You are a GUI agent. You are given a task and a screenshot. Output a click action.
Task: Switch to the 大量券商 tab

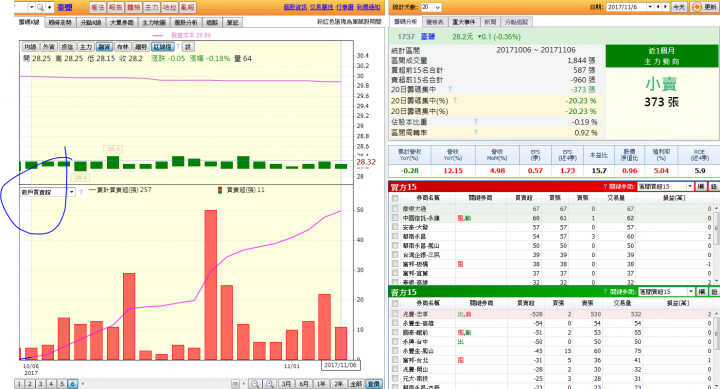[x=122, y=23]
